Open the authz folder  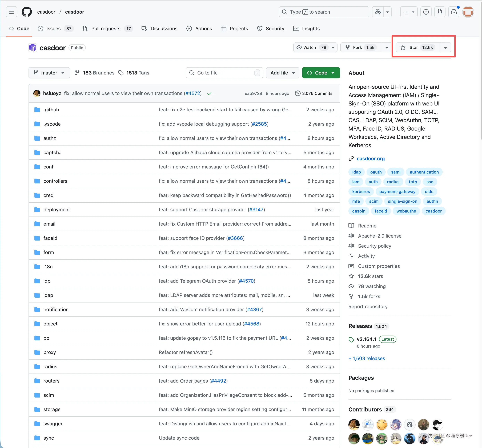pyautogui.click(x=50, y=138)
